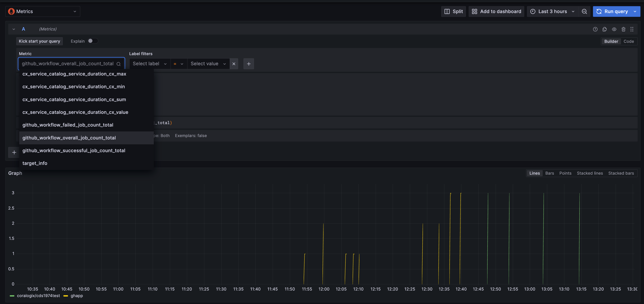Click the query help question-mark icon

pyautogui.click(x=595, y=29)
